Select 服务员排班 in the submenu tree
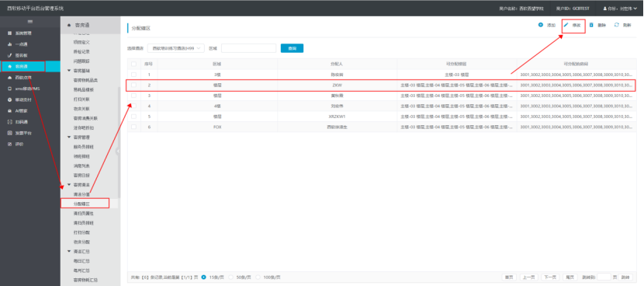 (83, 147)
